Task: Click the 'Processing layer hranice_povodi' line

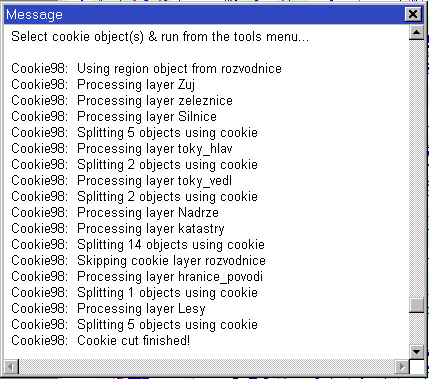Action: [137, 277]
